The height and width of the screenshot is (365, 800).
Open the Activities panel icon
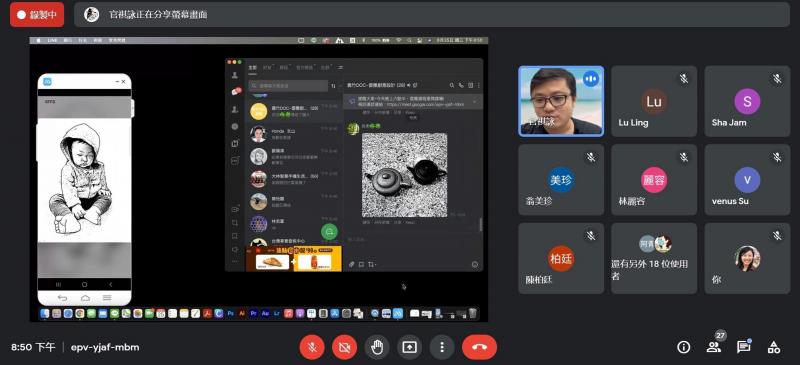(x=773, y=347)
